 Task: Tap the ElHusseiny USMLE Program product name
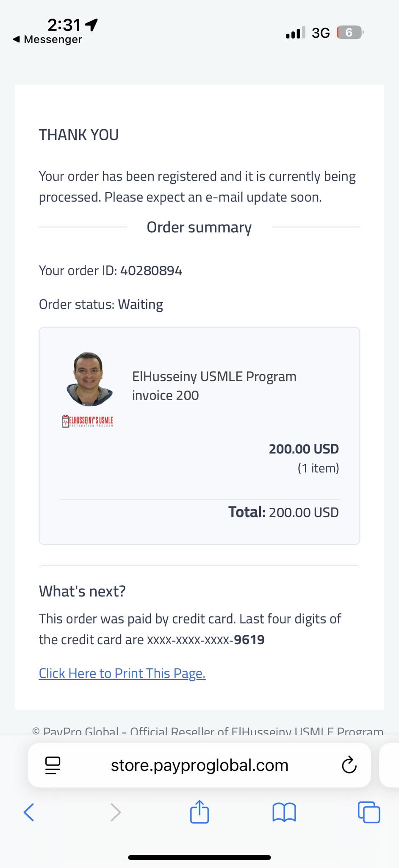tap(214, 376)
